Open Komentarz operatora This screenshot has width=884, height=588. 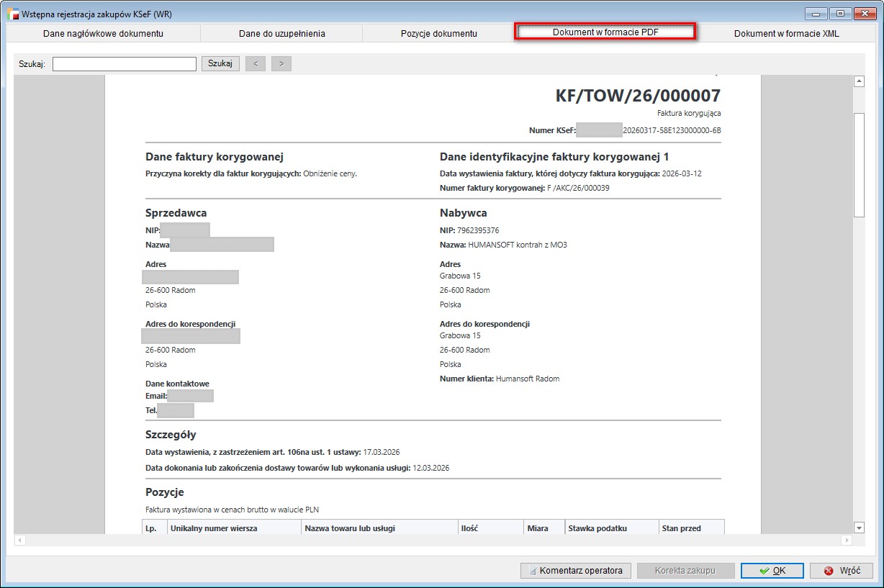[x=575, y=571]
